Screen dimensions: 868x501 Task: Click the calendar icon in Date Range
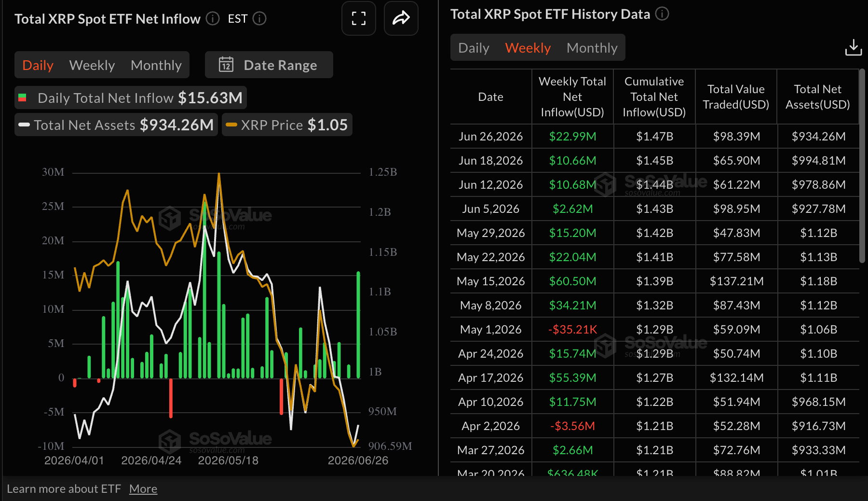tap(226, 64)
